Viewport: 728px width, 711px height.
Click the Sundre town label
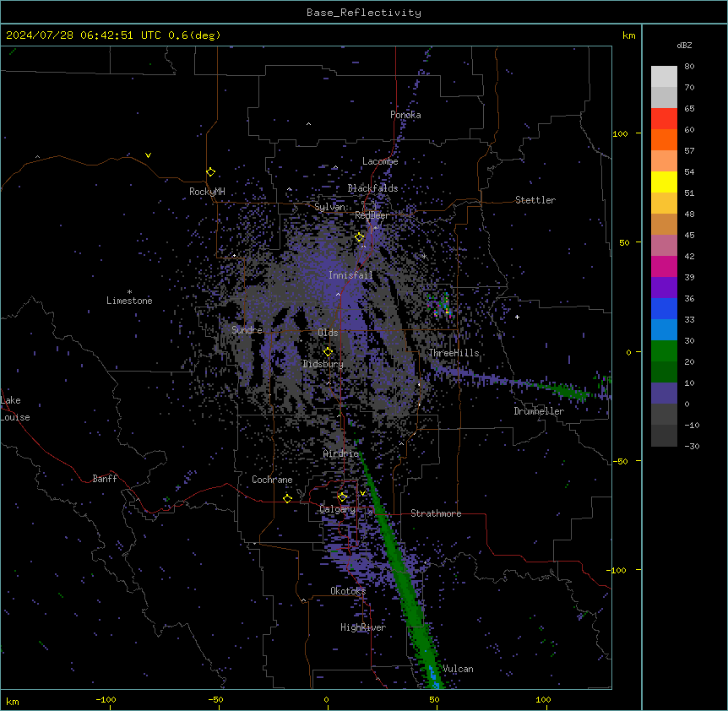(247, 330)
